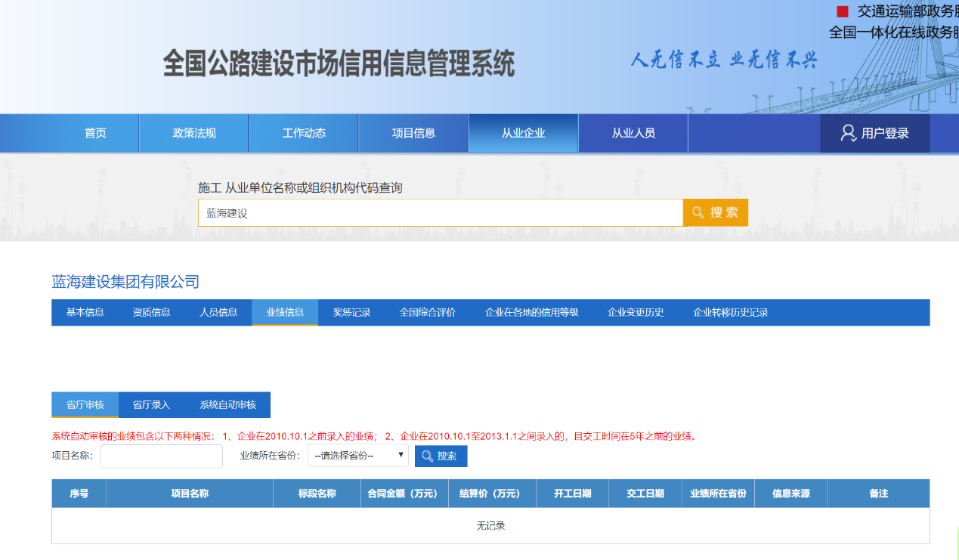
Task: Click the 项目名称 text input field
Action: pyautogui.click(x=162, y=456)
